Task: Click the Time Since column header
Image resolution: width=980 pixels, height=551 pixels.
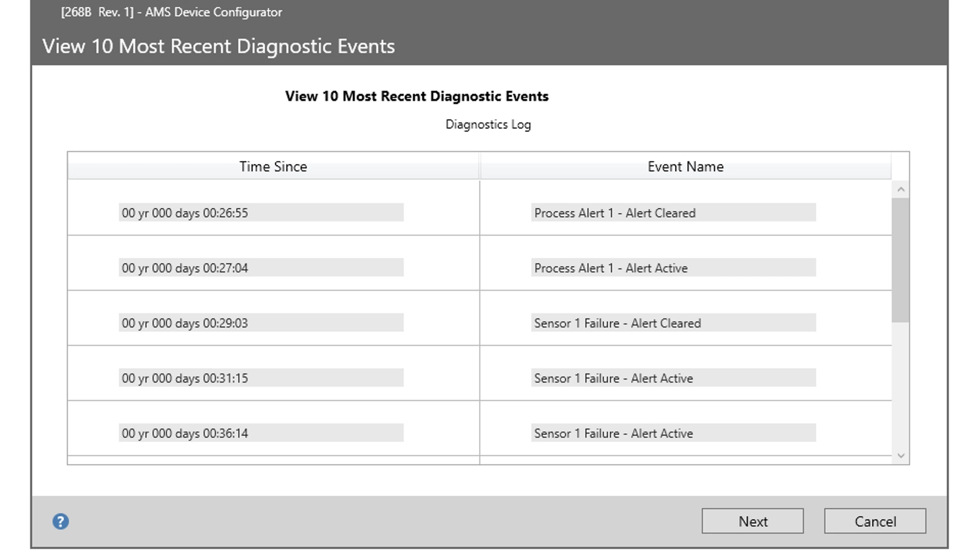Action: pos(273,166)
